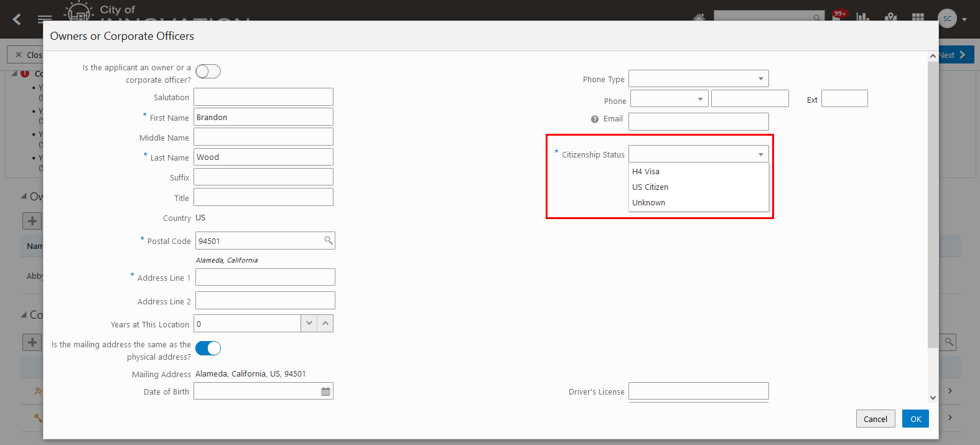The width and height of the screenshot is (980, 445).
Task: Click the Alameda, California city text
Action: click(226, 260)
